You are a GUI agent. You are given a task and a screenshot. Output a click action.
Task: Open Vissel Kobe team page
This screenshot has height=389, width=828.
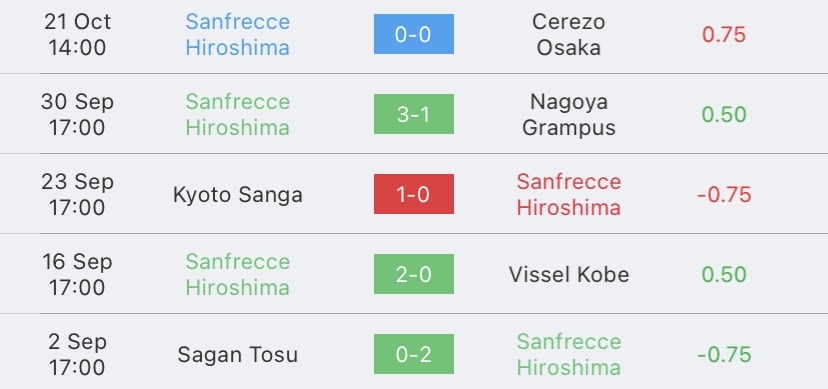pos(569,274)
